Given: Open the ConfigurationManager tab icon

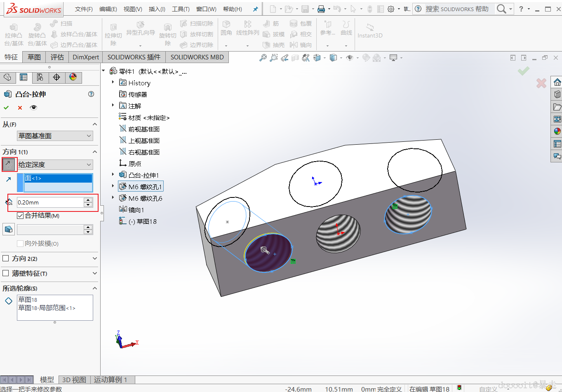Looking at the screenshot, I should click(x=40, y=77).
